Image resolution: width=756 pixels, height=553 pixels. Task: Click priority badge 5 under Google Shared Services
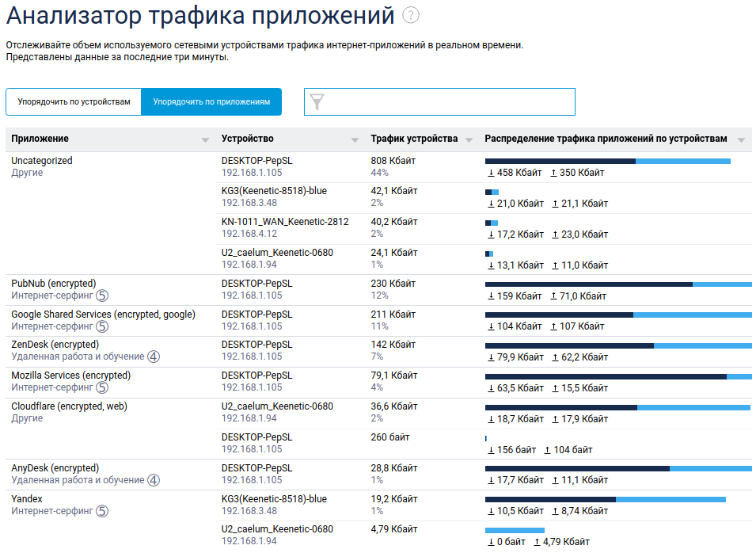[x=102, y=326]
